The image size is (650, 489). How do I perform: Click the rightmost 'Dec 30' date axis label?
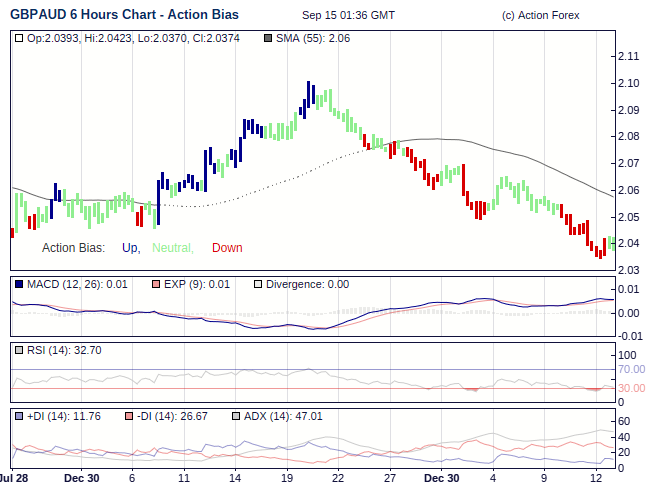click(x=440, y=478)
